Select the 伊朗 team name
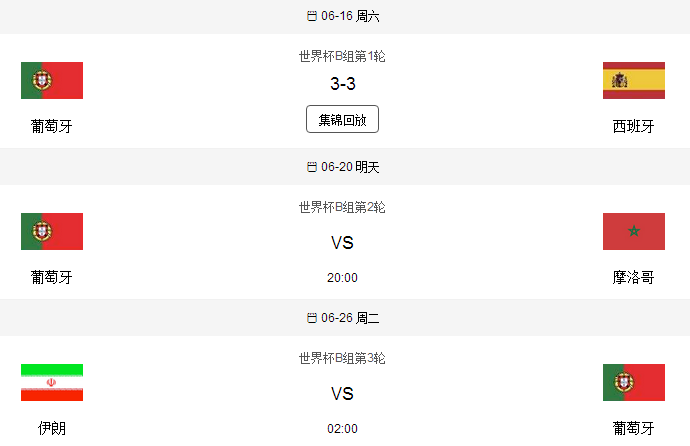This screenshot has height=446, width=690. pos(52,428)
